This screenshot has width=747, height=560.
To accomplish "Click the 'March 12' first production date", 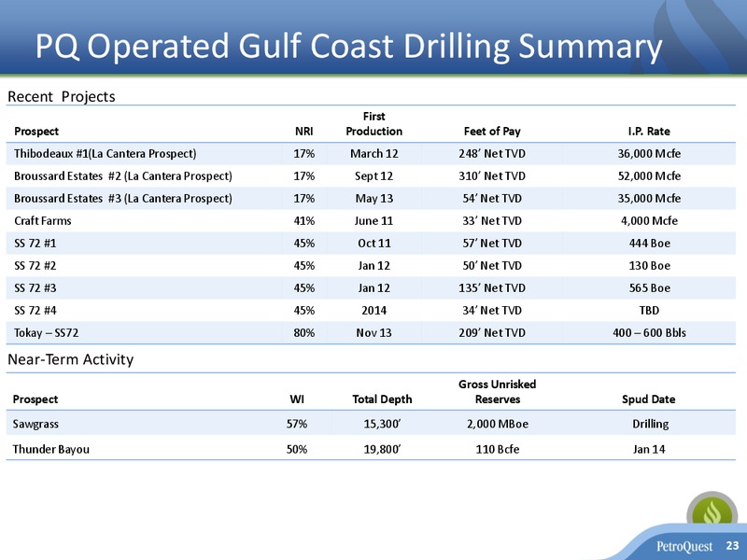I will point(374,154).
